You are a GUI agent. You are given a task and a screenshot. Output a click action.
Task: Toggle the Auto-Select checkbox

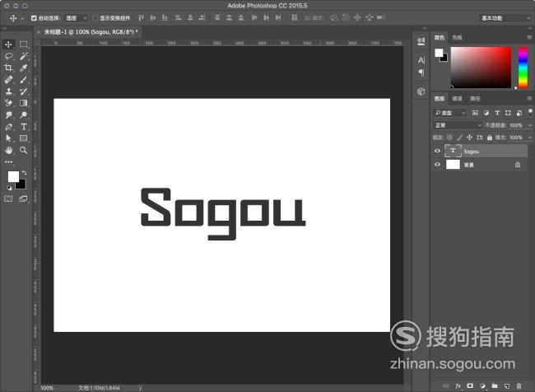coord(34,18)
